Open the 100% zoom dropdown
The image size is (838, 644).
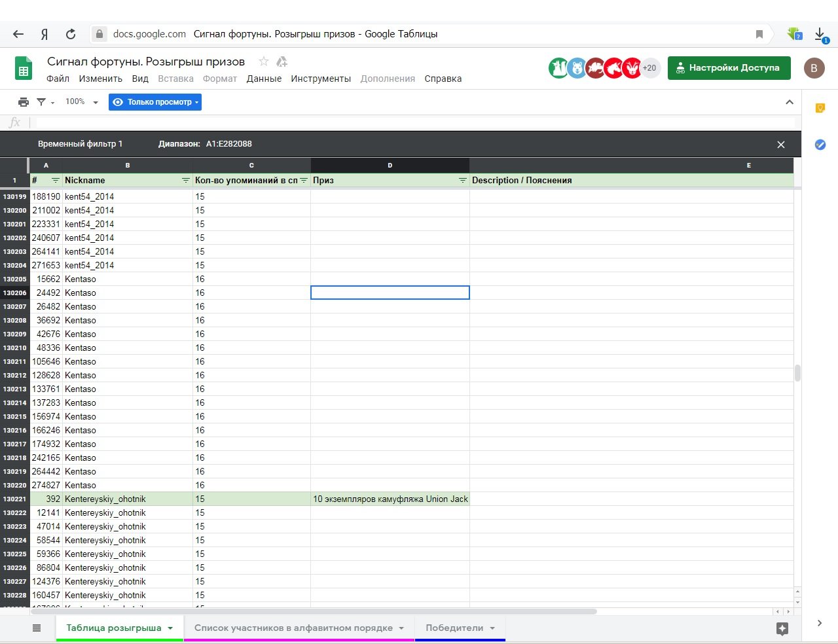pos(82,102)
